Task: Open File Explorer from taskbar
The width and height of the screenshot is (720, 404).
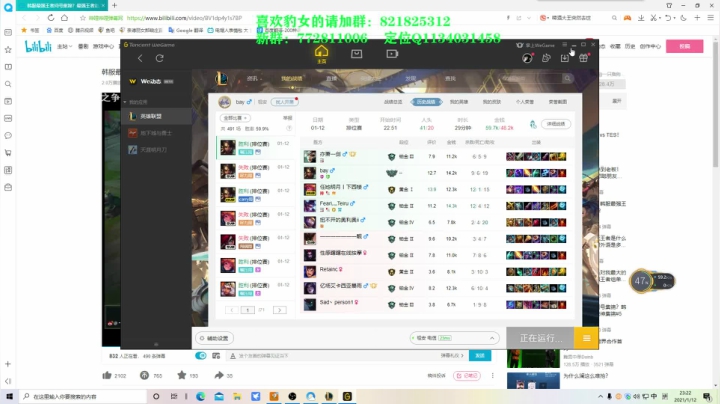Action: pyautogui.click(x=237, y=396)
